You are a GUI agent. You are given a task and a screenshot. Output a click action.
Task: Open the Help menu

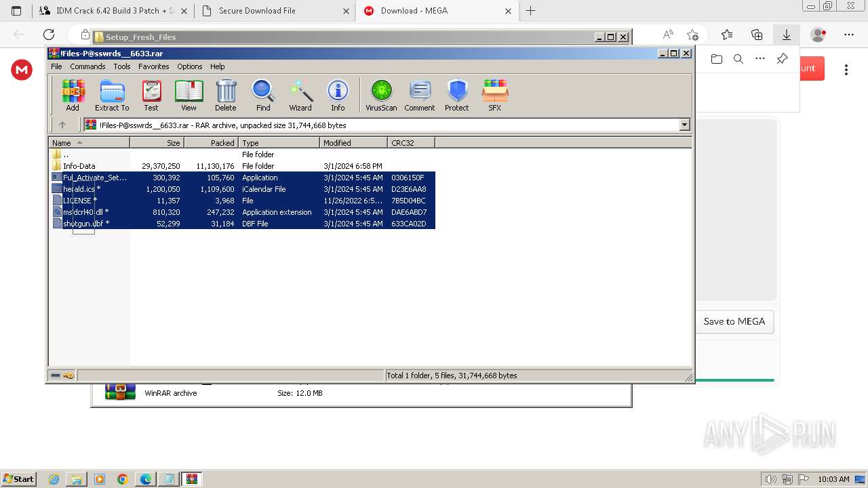(x=217, y=66)
